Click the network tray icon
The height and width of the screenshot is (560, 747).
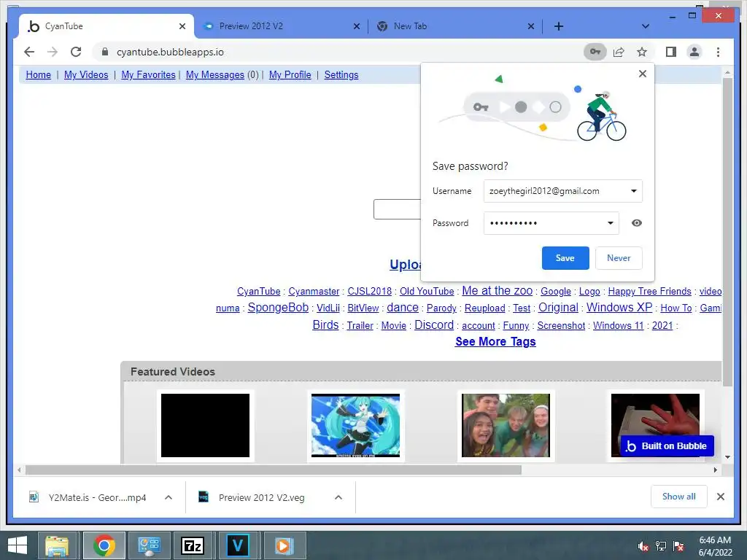(661, 546)
